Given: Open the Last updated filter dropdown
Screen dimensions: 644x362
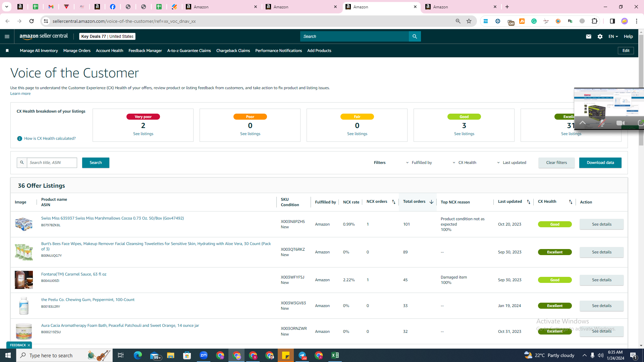Looking at the screenshot, I should [512, 163].
